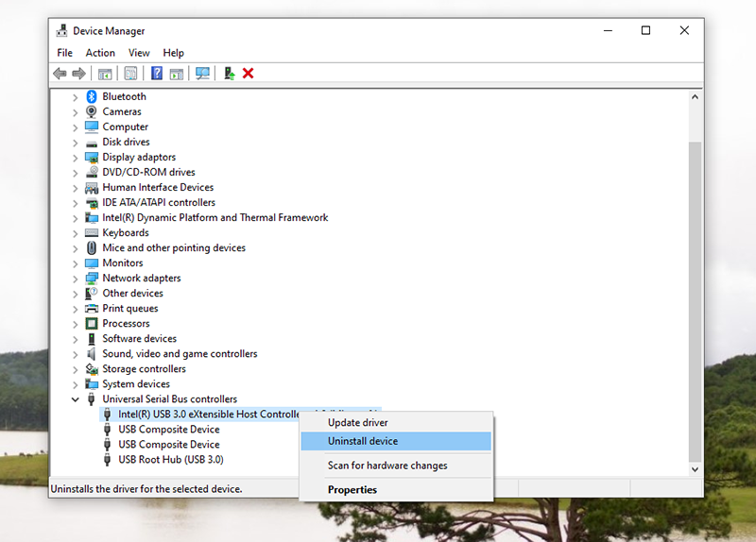Click the Show/Hide console tree icon
Image resolution: width=756 pixels, height=542 pixels.
105,74
